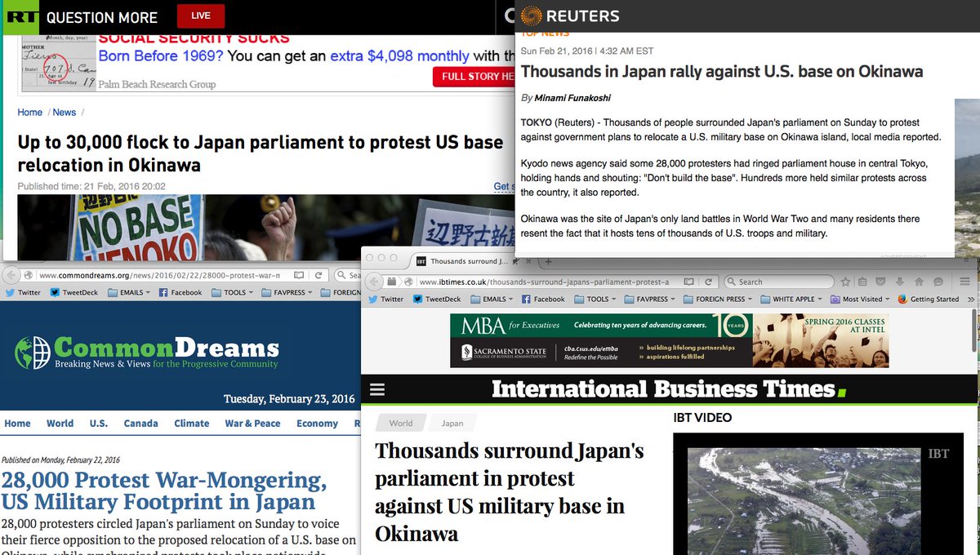Expand the FAVPRESS folder in CommonDreams window

tap(287, 292)
